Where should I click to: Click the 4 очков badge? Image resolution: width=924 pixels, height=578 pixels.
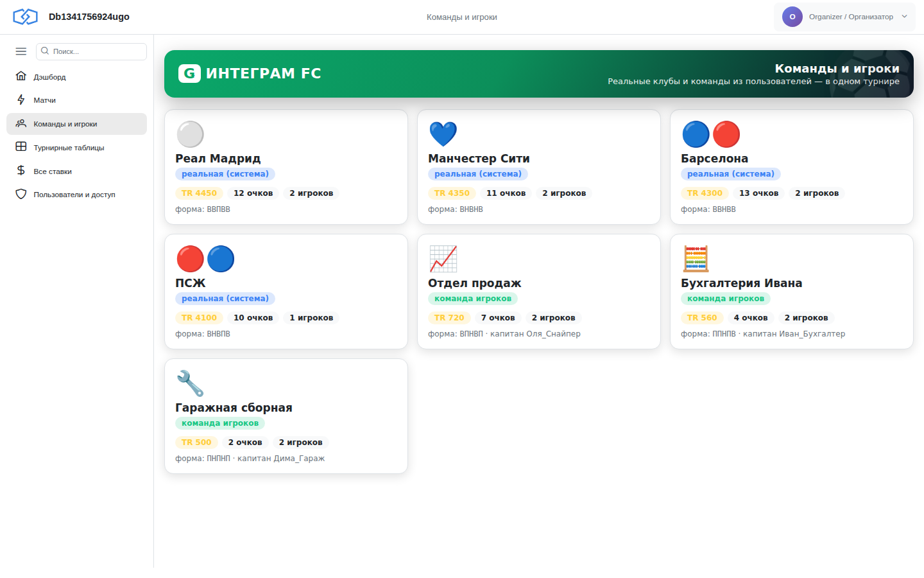pyautogui.click(x=751, y=318)
